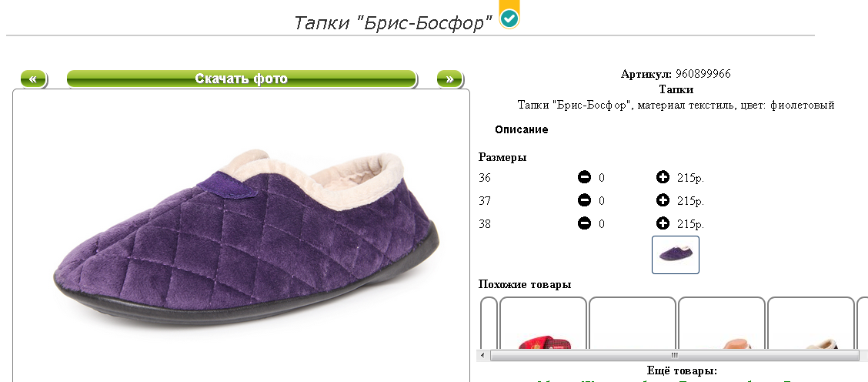Click the size 36 quantity value
Screen dimensions: 868x382
pyautogui.click(x=602, y=178)
